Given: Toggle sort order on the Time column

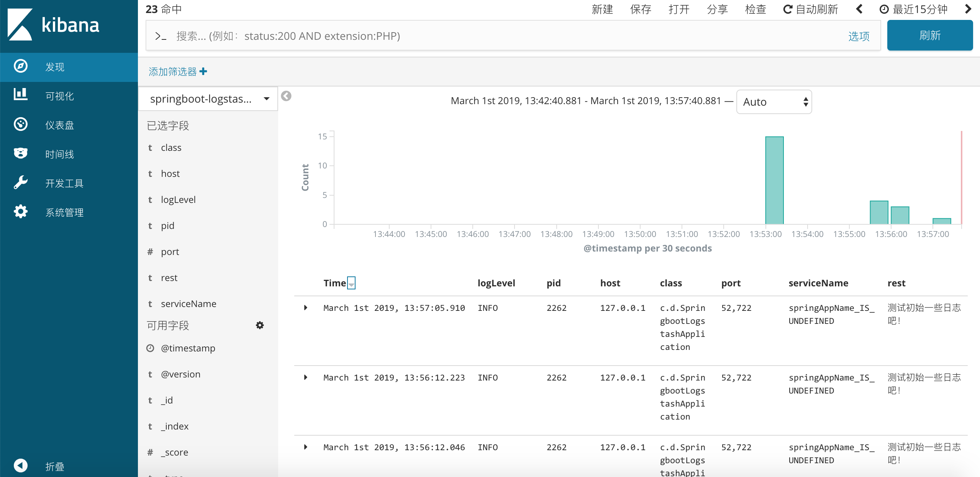Looking at the screenshot, I should tap(351, 283).
